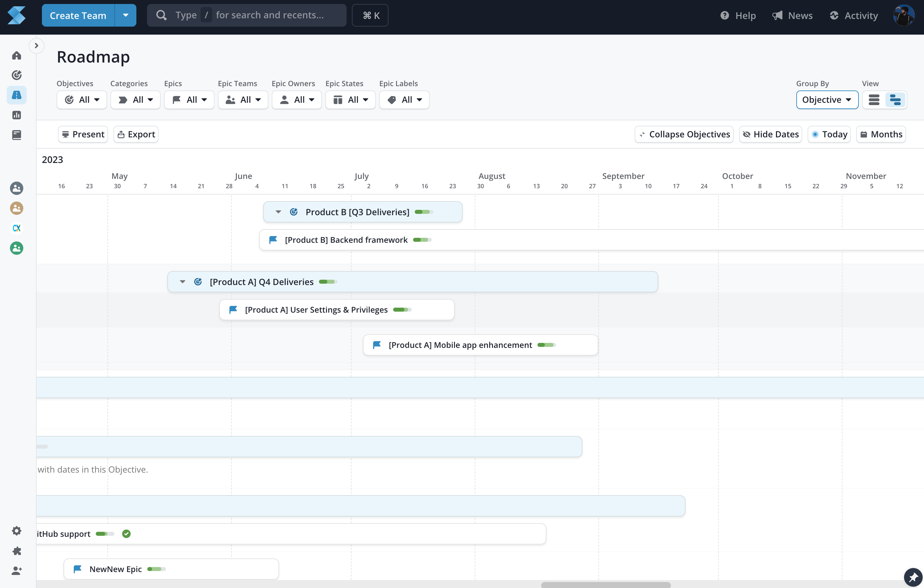Toggle Hide Dates button
924x588 pixels.
click(771, 134)
